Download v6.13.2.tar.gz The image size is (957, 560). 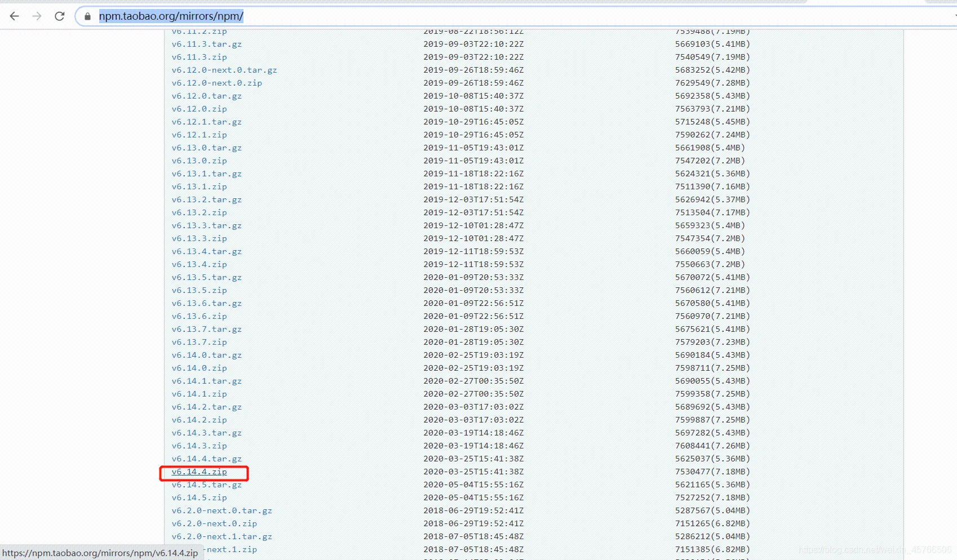207,200
